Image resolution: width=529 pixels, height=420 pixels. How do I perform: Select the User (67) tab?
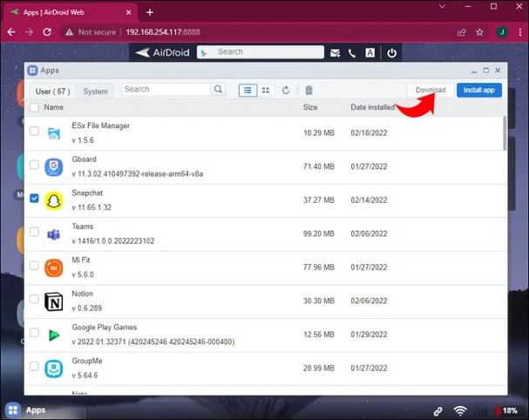click(52, 91)
